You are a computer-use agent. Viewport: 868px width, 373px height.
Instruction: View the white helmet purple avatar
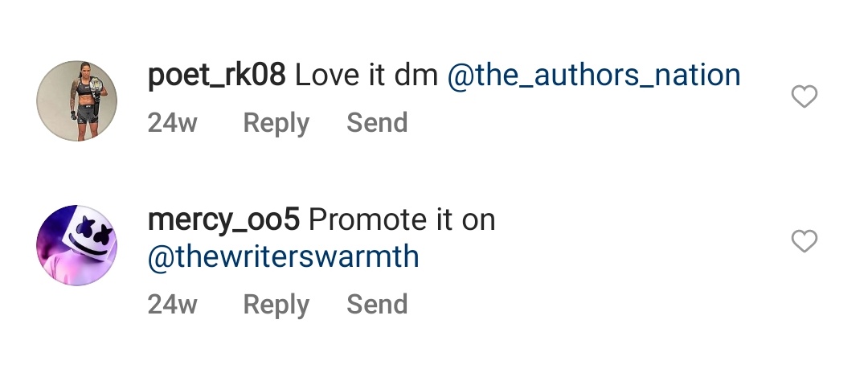click(x=77, y=245)
